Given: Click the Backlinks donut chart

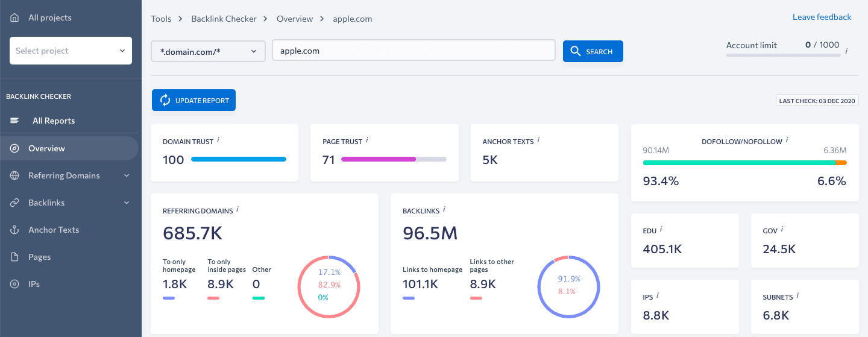Looking at the screenshot, I should point(568,286).
